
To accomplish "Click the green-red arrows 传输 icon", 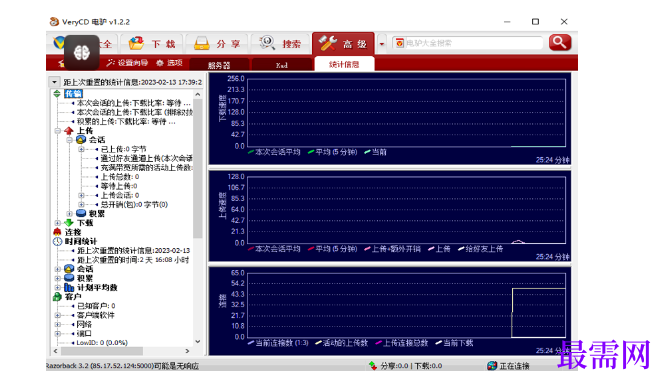I will pyautogui.click(x=57, y=93).
